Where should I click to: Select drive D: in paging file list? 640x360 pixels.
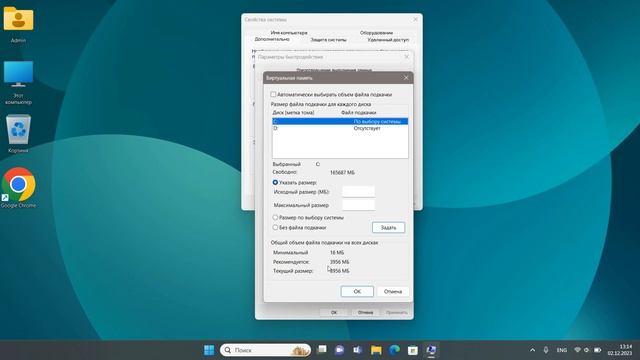click(340, 128)
